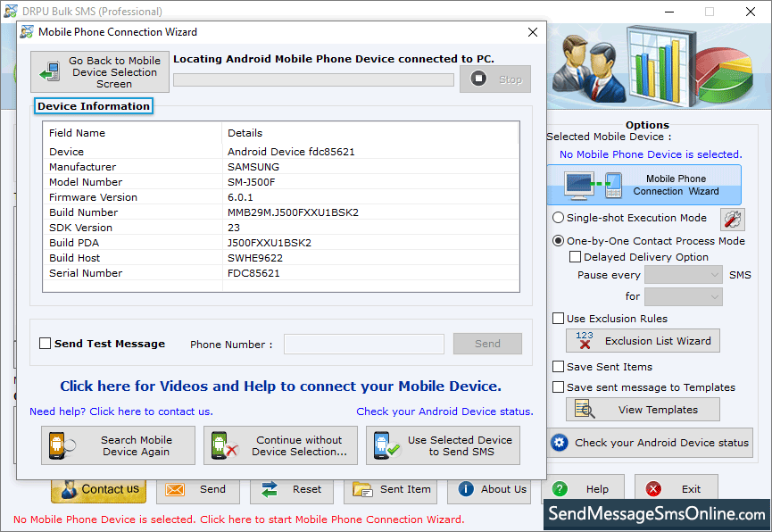This screenshot has height=532, width=772.
Task: Click the blue About Us info icon
Action: [x=466, y=488]
